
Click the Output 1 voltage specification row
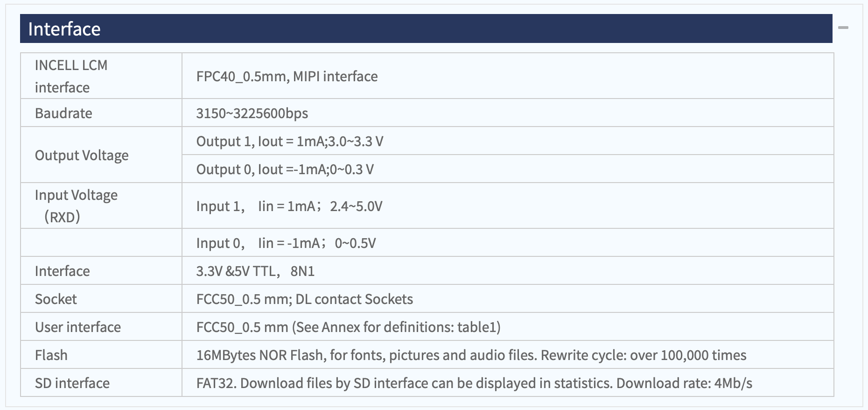[508, 141]
